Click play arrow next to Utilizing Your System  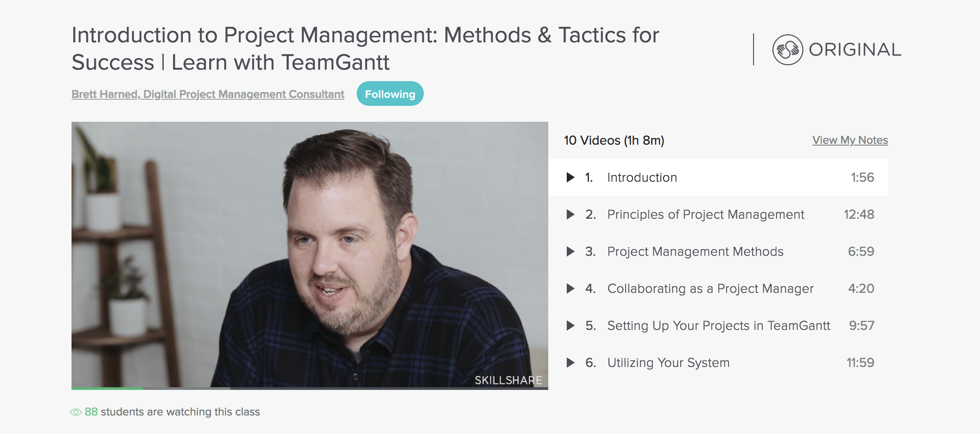click(x=570, y=363)
